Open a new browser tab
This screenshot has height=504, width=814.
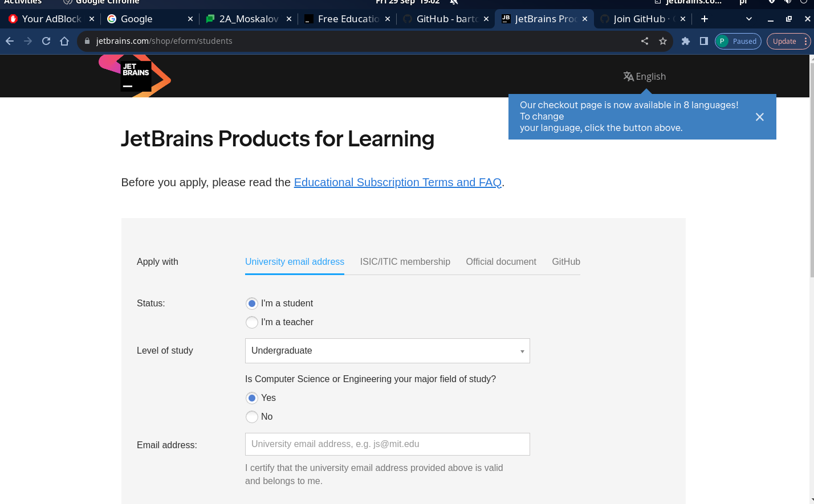pyautogui.click(x=705, y=19)
